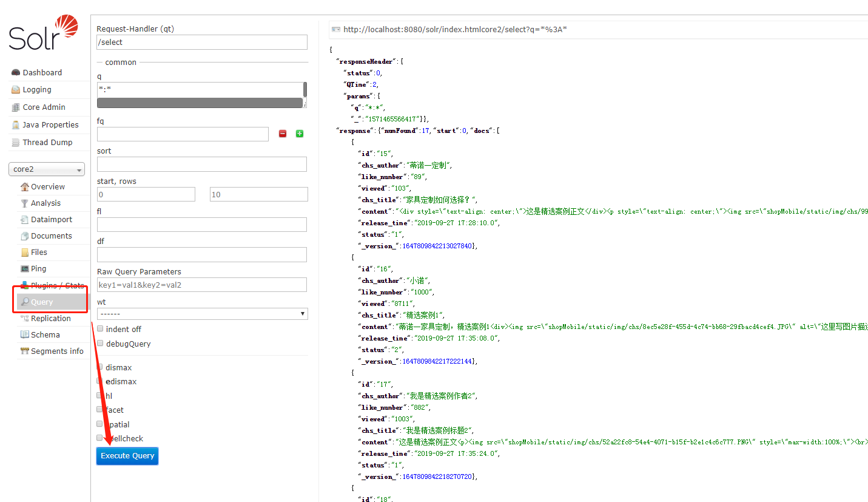This screenshot has height=502, width=868.
Task: Click in the Raw Query Parameters field
Action: (202, 284)
